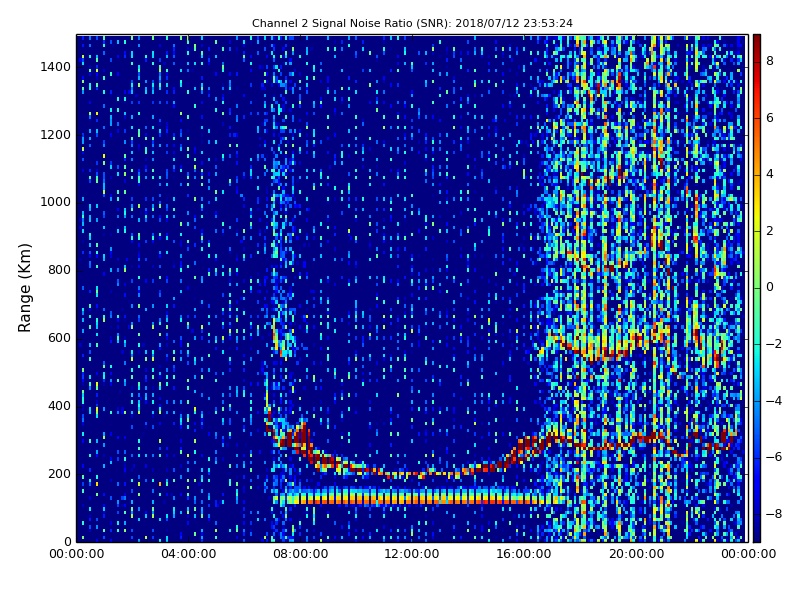Click the bright horizontal band near 120 km range
This screenshot has height=600, width=800.
[x=419, y=497]
